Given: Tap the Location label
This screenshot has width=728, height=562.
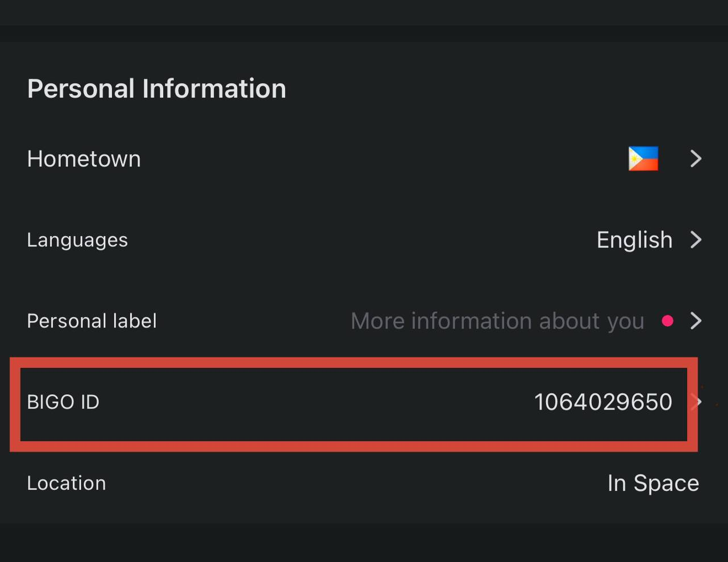Looking at the screenshot, I should tap(67, 484).
